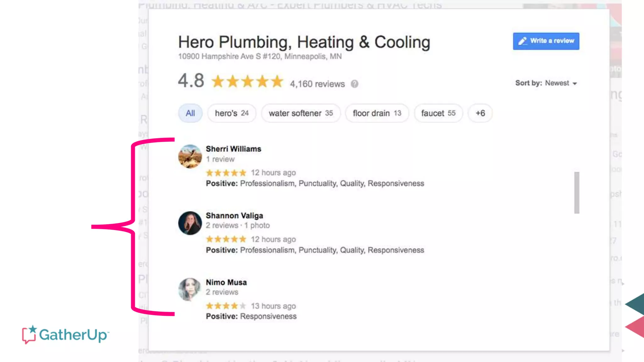Click the five-star overall rating stars
The height and width of the screenshot is (362, 644).
tap(247, 81)
